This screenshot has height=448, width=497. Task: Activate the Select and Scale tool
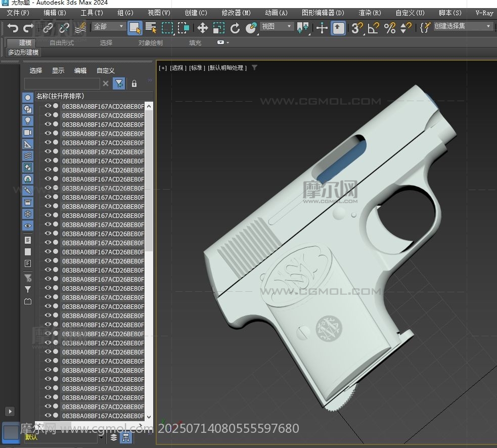pos(219,28)
